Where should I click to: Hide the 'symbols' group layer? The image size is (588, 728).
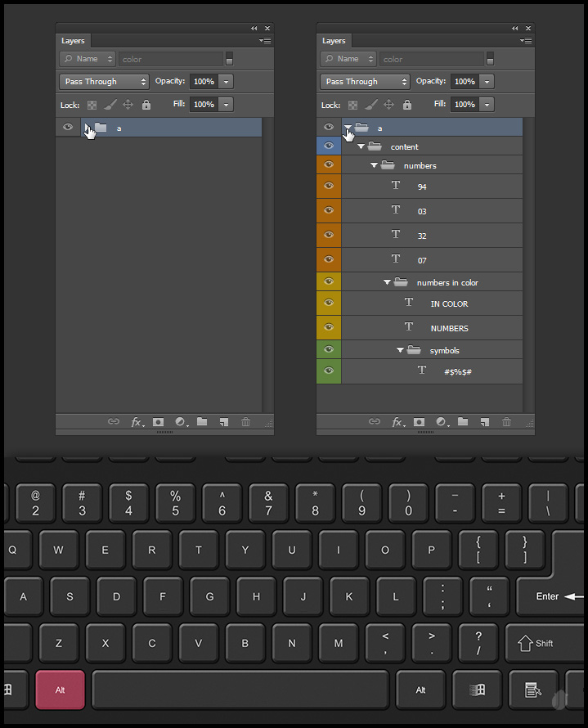click(329, 350)
